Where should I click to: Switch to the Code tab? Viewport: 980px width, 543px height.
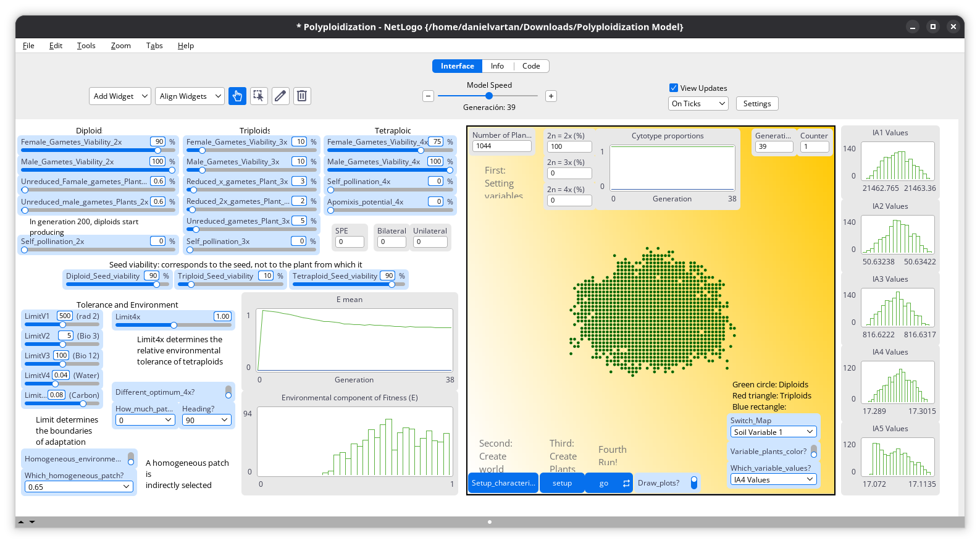click(x=530, y=66)
